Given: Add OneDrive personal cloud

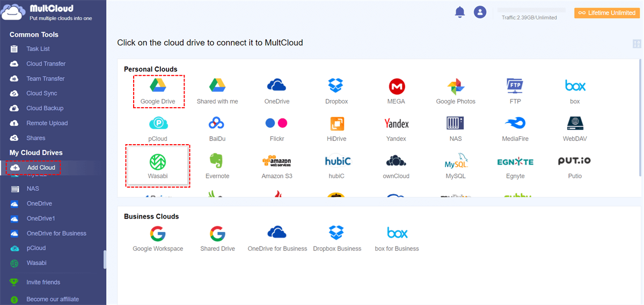Looking at the screenshot, I should click(x=277, y=91).
